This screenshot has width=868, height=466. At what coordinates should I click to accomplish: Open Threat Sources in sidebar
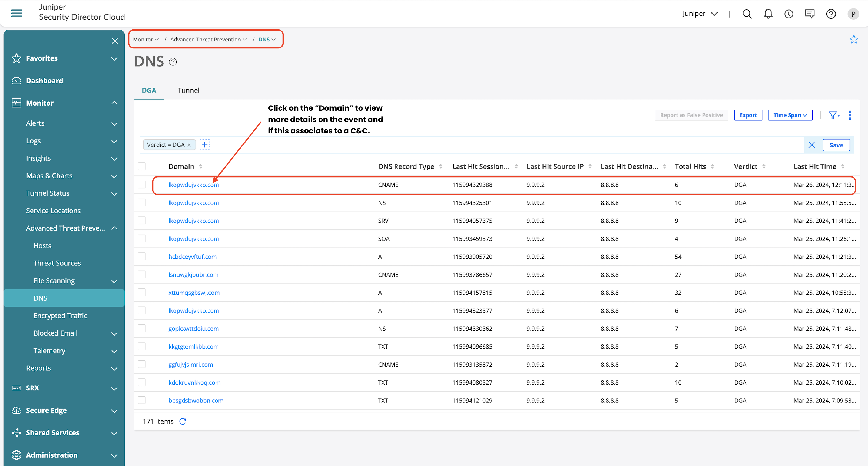pyautogui.click(x=57, y=263)
